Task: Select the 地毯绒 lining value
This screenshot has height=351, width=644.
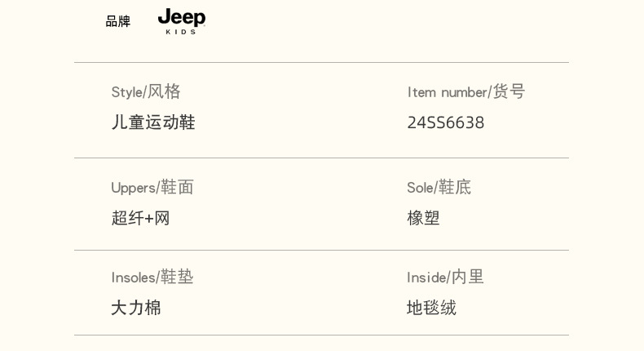Action: [431, 308]
